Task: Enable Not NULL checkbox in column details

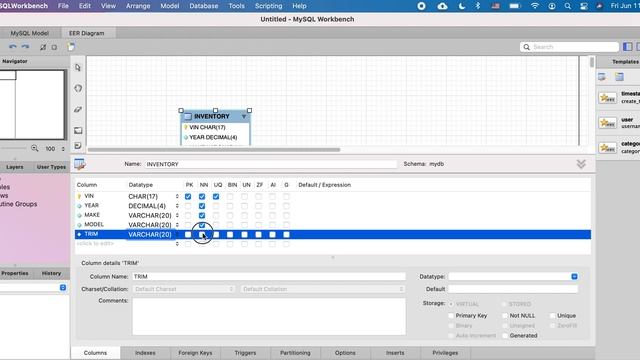Action: [505, 316]
